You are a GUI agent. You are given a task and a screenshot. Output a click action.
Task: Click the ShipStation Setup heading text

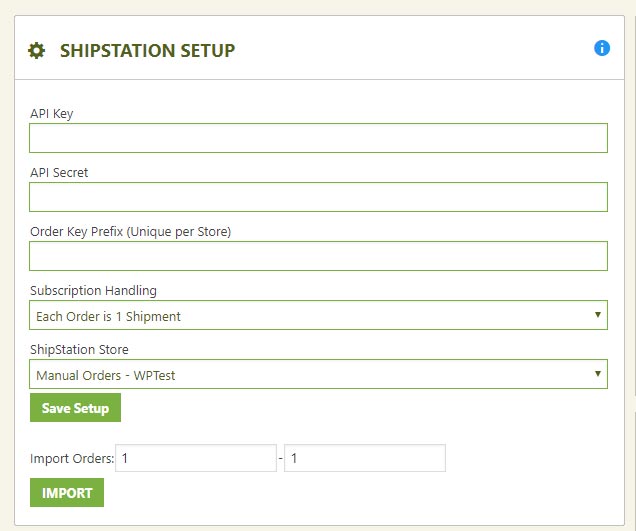pos(147,50)
